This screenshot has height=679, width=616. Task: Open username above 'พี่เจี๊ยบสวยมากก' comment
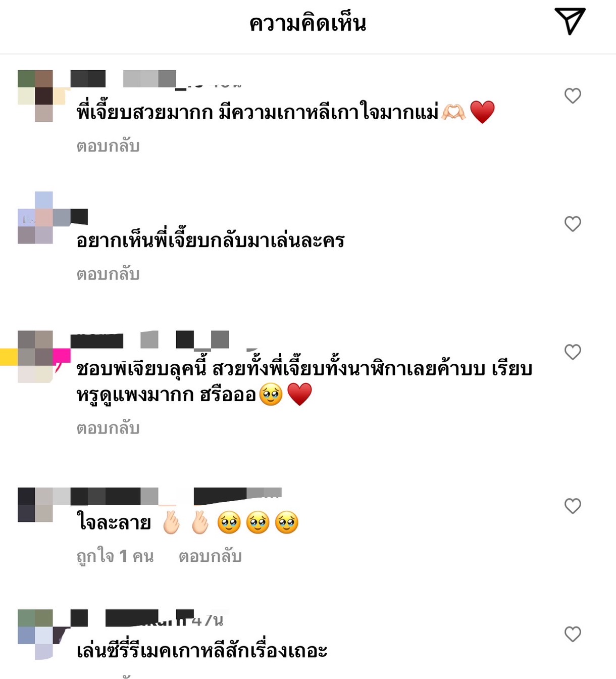coord(123,79)
